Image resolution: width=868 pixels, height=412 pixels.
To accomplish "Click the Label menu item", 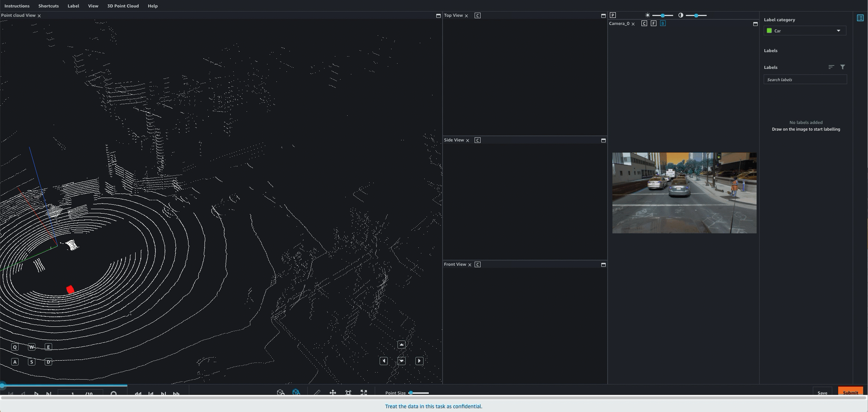I will (73, 6).
